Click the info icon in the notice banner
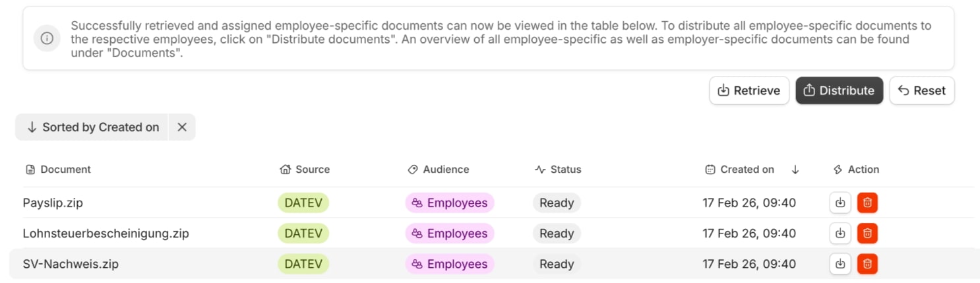The width and height of the screenshot is (980, 283). click(47, 38)
